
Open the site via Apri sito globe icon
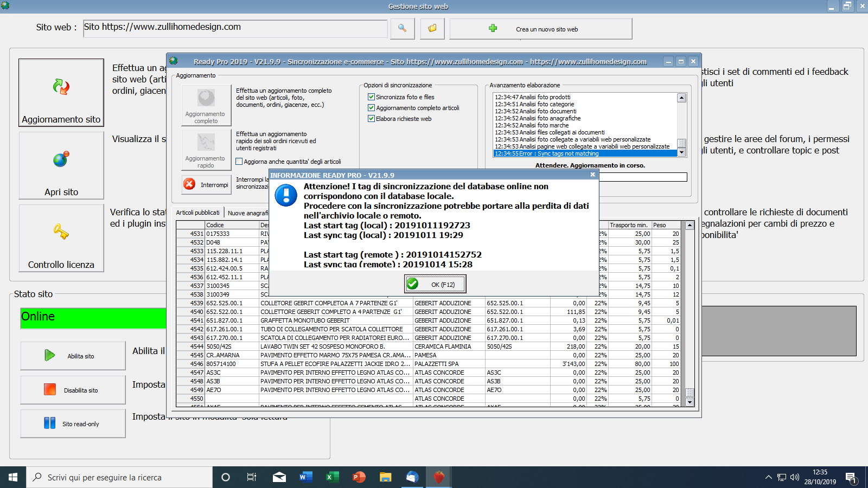61,159
